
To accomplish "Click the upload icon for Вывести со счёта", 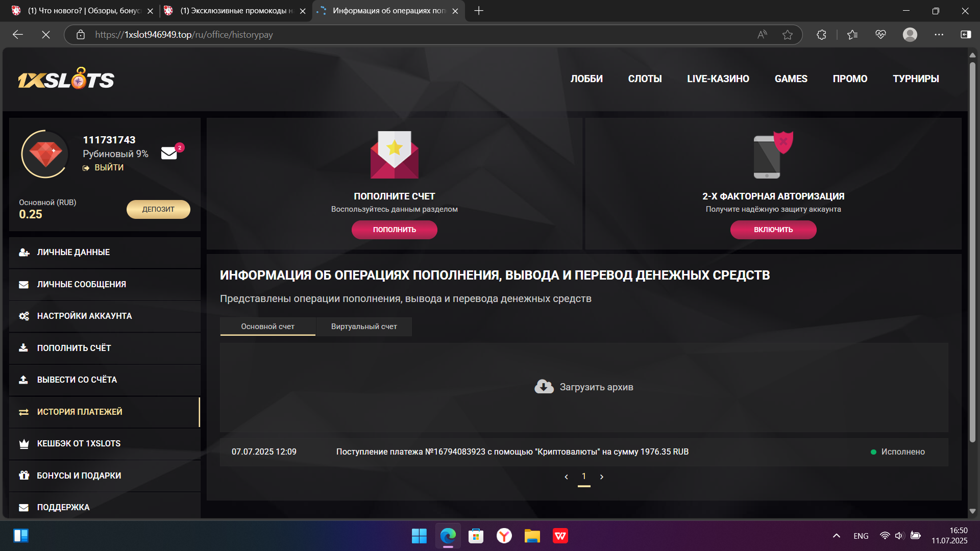I will click(x=24, y=379).
